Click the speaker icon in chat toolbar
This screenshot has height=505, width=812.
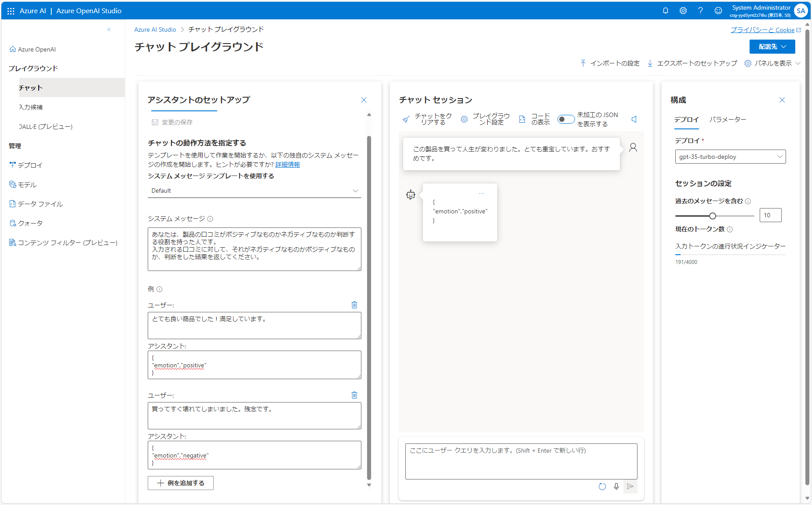pos(634,119)
